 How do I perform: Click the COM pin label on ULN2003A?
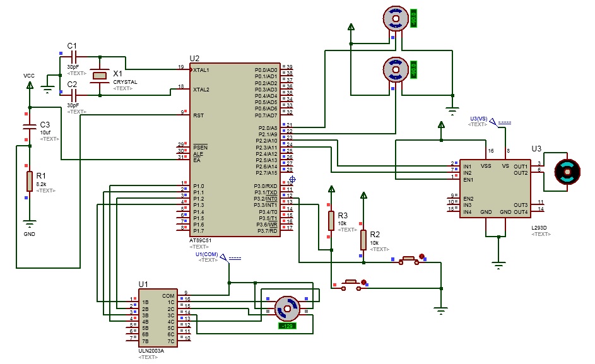pyautogui.click(x=168, y=296)
